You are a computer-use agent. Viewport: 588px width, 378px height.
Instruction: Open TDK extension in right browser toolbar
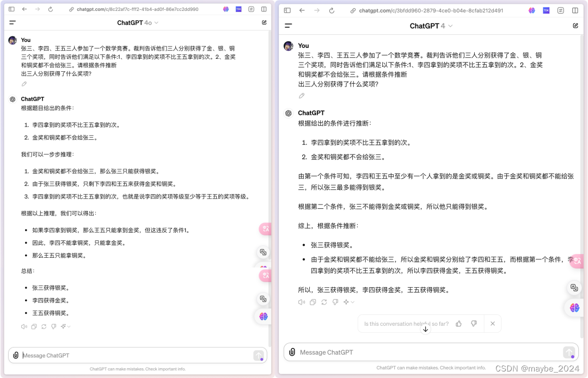546,10
